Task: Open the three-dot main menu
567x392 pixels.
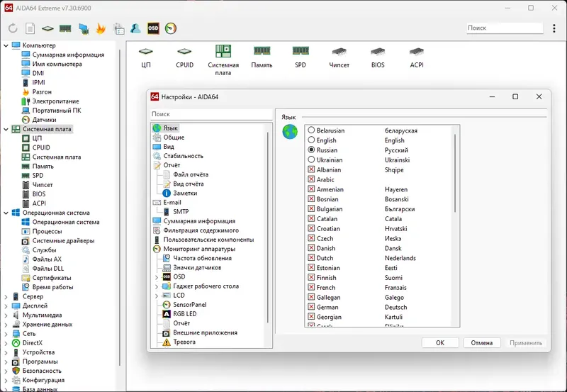Action: (554, 28)
